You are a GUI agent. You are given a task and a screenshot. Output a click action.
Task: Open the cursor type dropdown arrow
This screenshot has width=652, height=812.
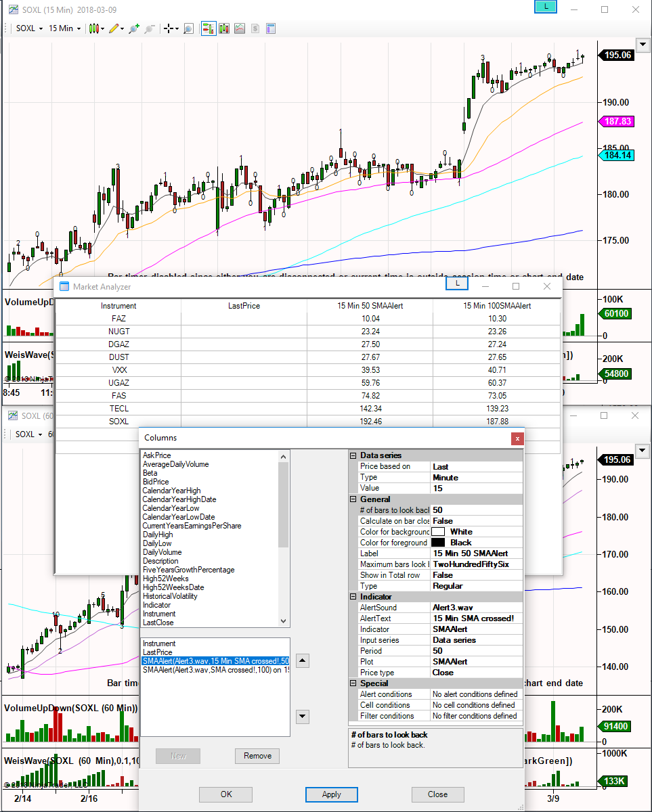[x=176, y=28]
